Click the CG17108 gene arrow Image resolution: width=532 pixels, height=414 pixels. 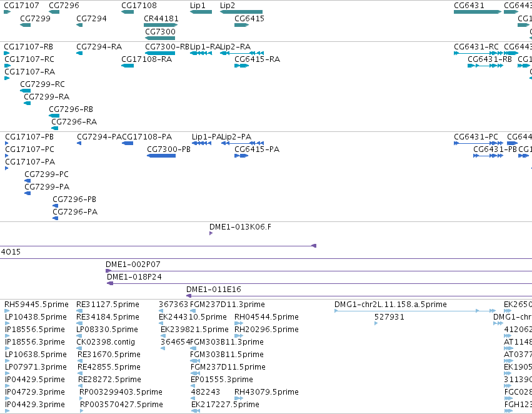coord(128,12)
